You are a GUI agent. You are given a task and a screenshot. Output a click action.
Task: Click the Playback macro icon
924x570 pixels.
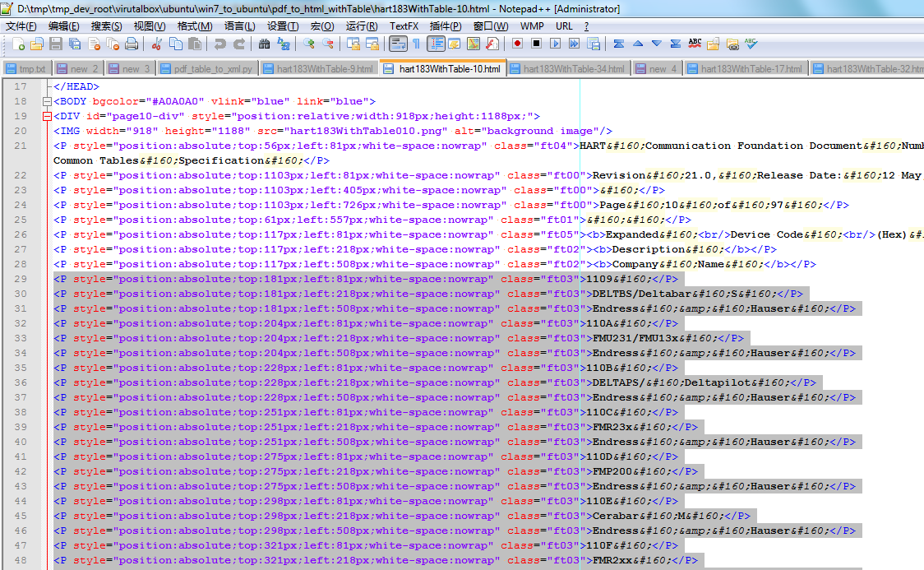pyautogui.click(x=555, y=44)
